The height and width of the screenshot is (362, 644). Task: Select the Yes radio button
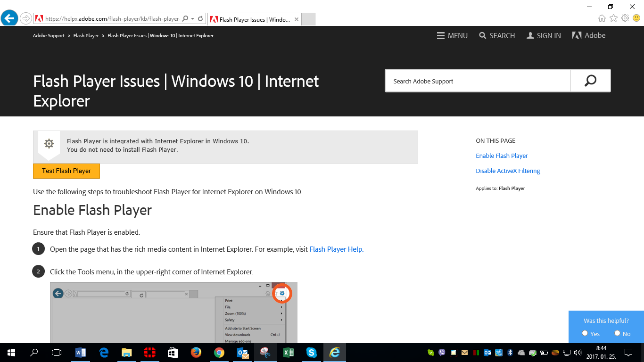click(585, 333)
